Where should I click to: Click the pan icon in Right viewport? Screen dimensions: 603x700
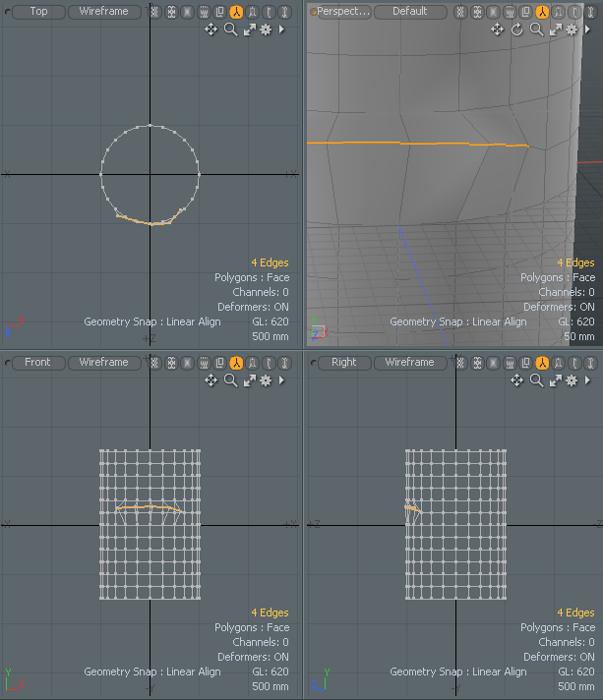click(517, 380)
